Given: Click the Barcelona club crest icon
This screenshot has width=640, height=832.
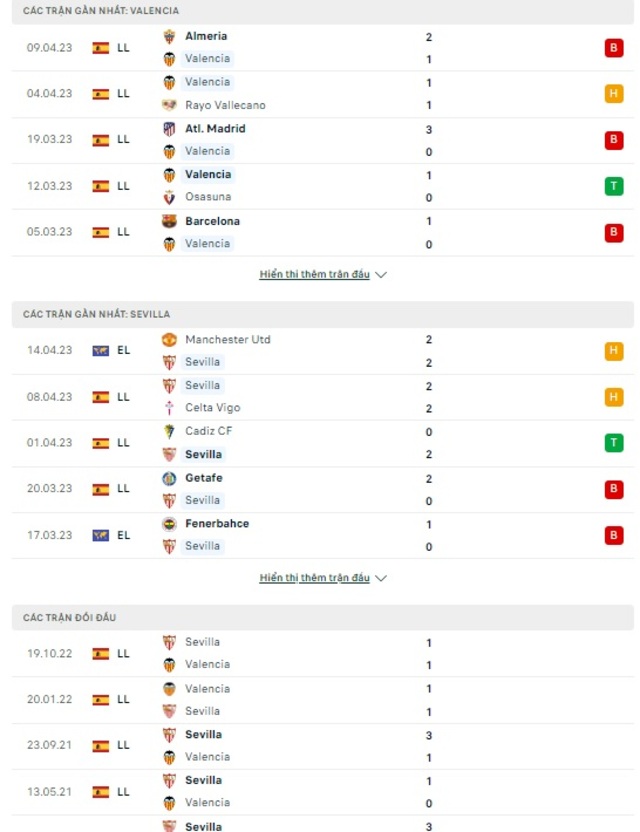Looking at the screenshot, I should point(169,221).
